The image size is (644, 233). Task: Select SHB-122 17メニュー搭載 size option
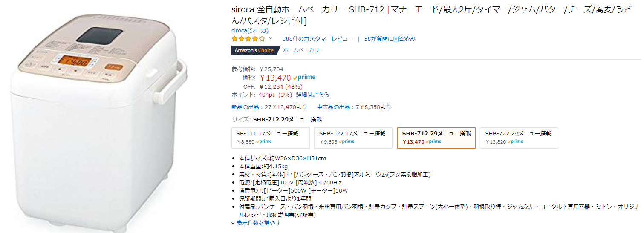(x=353, y=138)
